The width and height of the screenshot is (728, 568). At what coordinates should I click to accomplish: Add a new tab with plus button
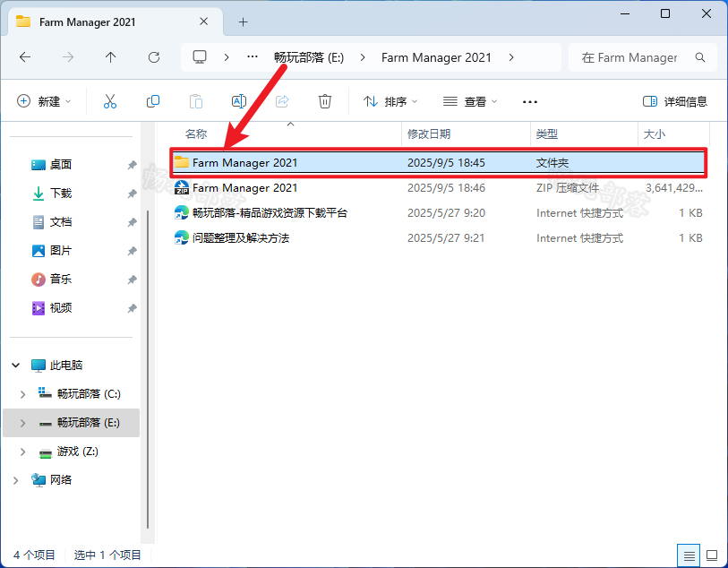coord(243,22)
